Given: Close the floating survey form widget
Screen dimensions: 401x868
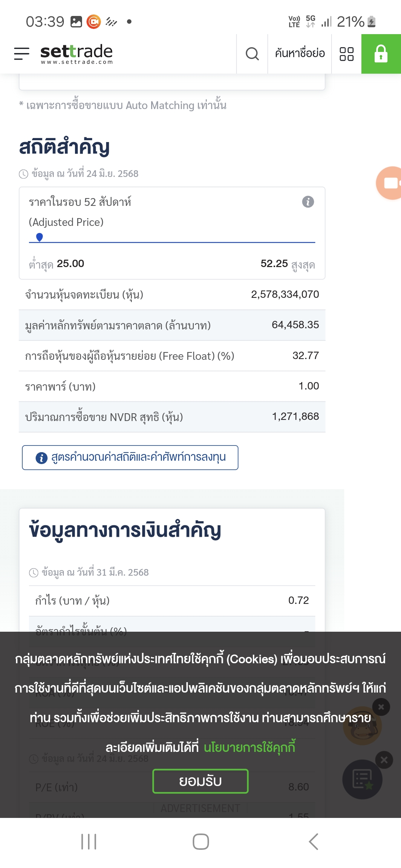Looking at the screenshot, I should [x=384, y=760].
